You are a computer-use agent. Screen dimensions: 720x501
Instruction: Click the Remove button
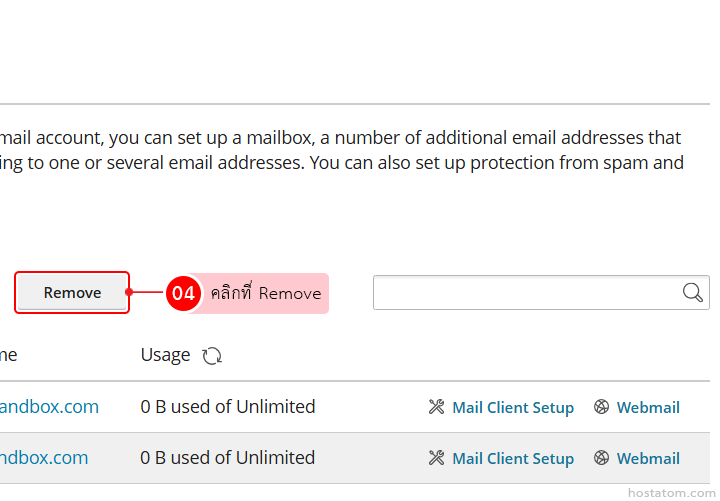[x=72, y=293]
